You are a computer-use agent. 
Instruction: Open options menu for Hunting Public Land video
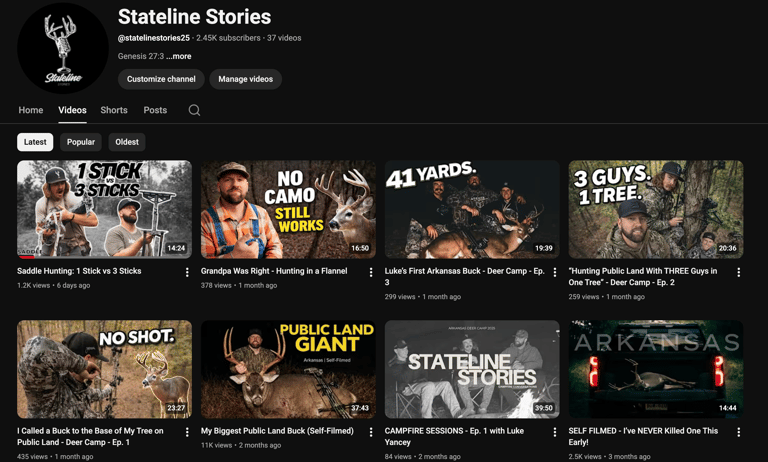(739, 272)
